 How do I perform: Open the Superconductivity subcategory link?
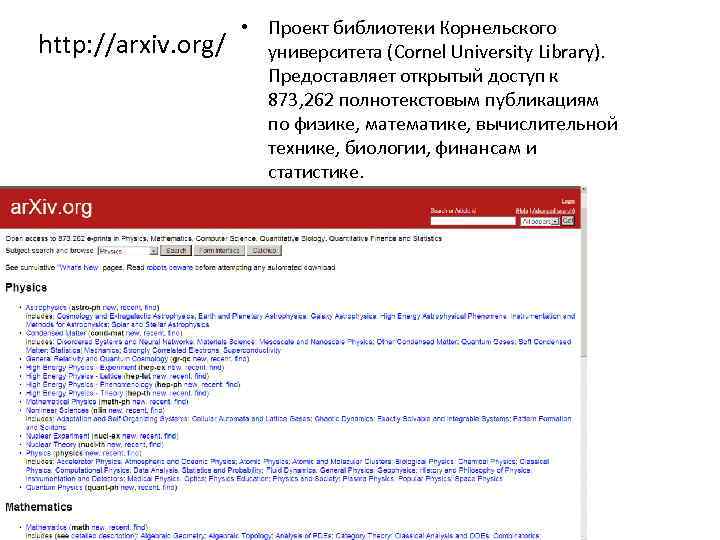[252, 350]
